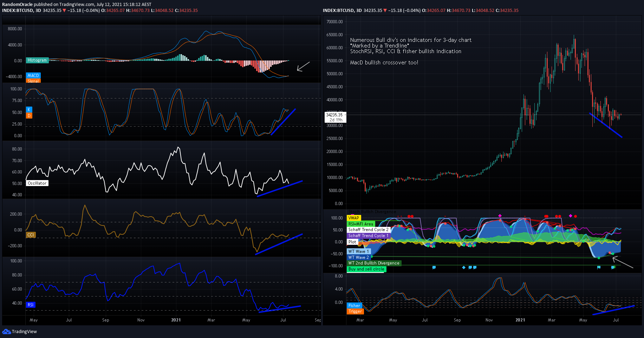Image resolution: width=644 pixels, height=338 pixels.
Task: Select the MacD bullish crossover too! note
Action: [x=384, y=63]
